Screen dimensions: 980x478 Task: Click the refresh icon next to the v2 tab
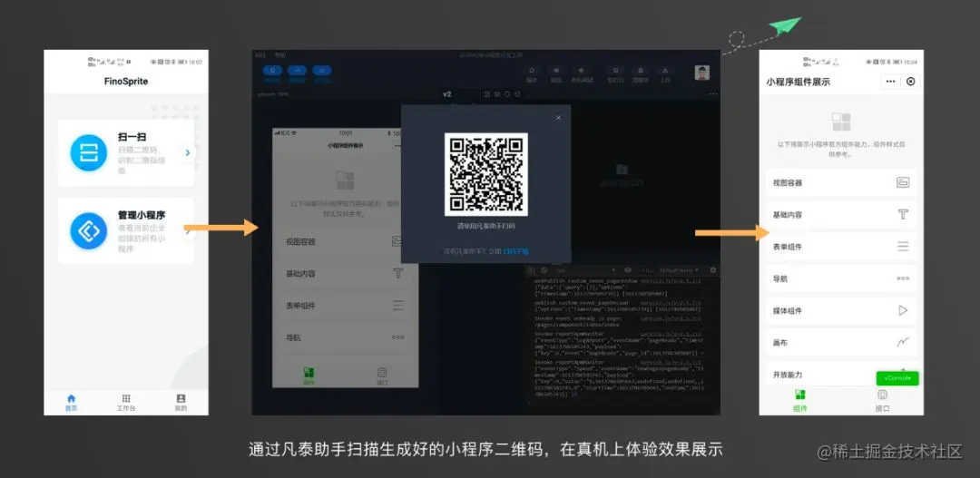pyautogui.click(x=507, y=94)
